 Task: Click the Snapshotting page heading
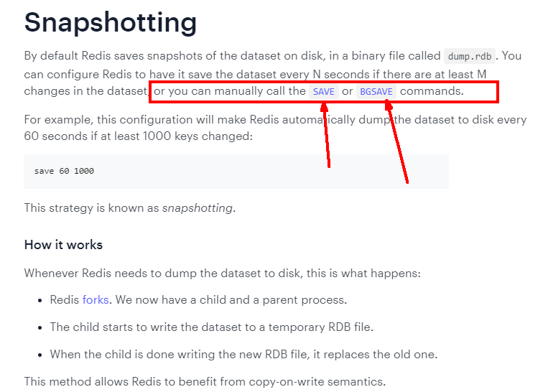point(111,22)
